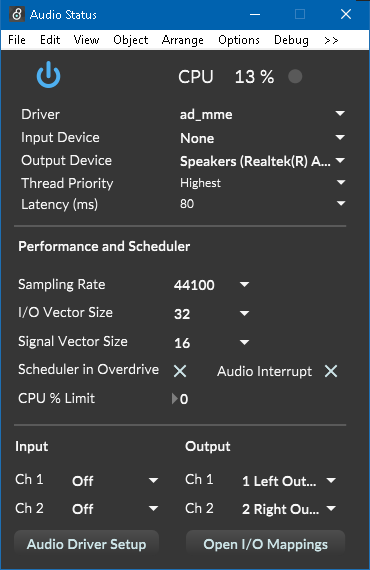This screenshot has height=570, width=370.
Task: Open the Arrange menu
Action: [x=182, y=40]
